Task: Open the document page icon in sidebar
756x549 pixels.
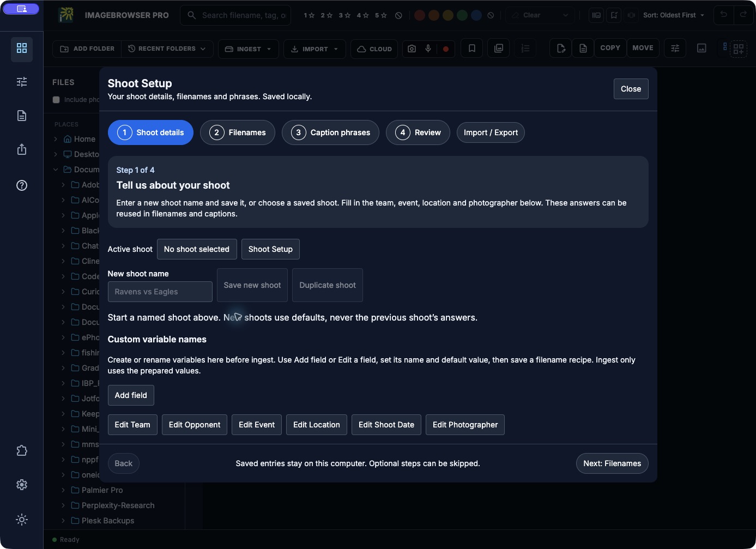Action: click(x=22, y=116)
